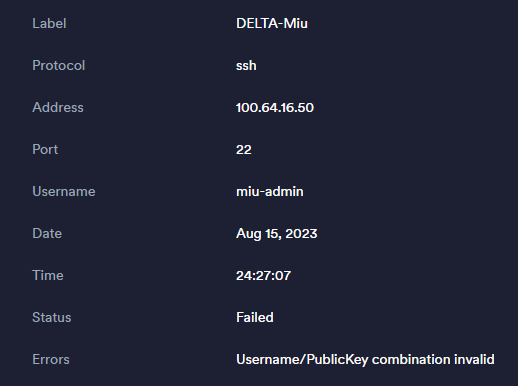The image size is (518, 386).
Task: Click the Label field name
Action: pyautogui.click(x=49, y=24)
